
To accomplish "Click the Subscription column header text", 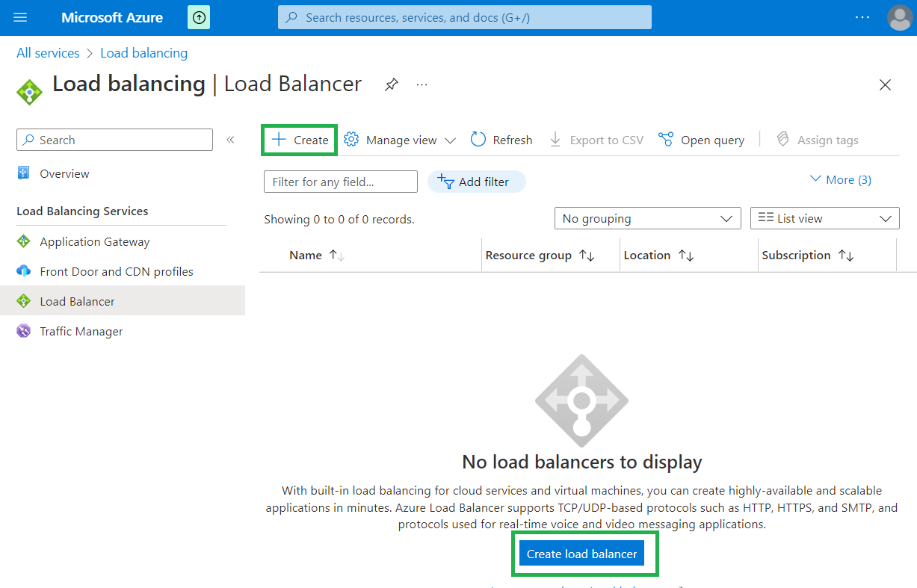I will (x=796, y=256).
